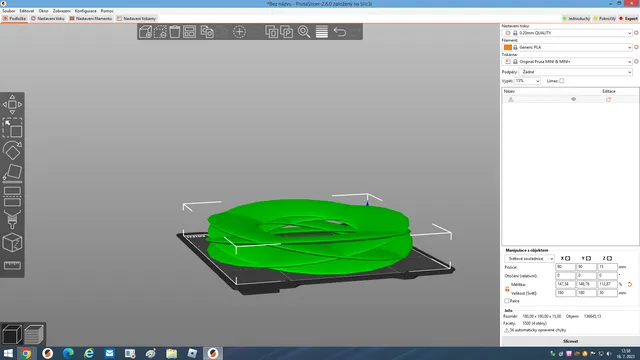Viewport: 640px width, 360px height.
Task: Click the Slicovat button
Action: pyautogui.click(x=570, y=341)
